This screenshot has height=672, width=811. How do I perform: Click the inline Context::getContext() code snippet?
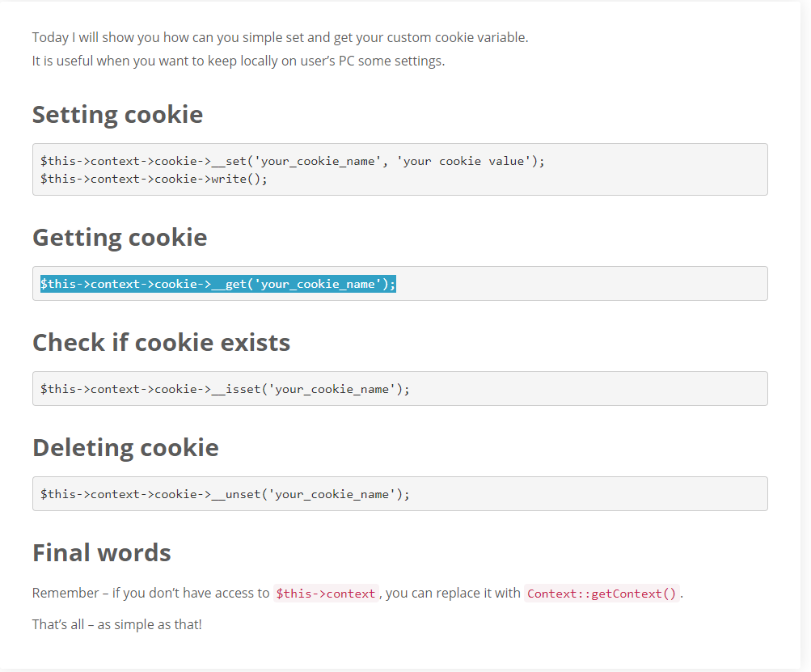(x=602, y=594)
